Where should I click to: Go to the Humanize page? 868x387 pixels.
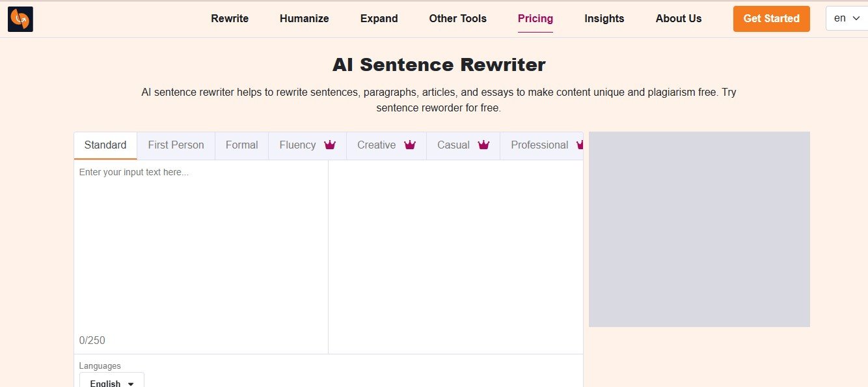pyautogui.click(x=304, y=18)
